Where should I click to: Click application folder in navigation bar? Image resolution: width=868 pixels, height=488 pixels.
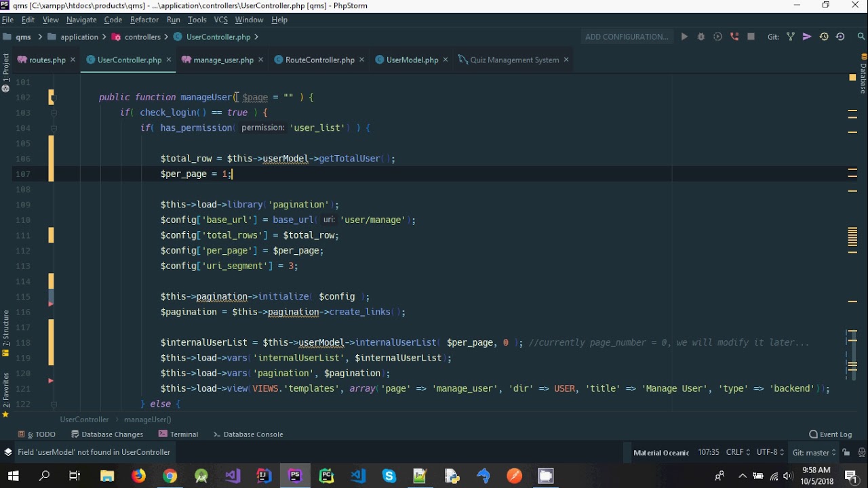pyautogui.click(x=73, y=37)
